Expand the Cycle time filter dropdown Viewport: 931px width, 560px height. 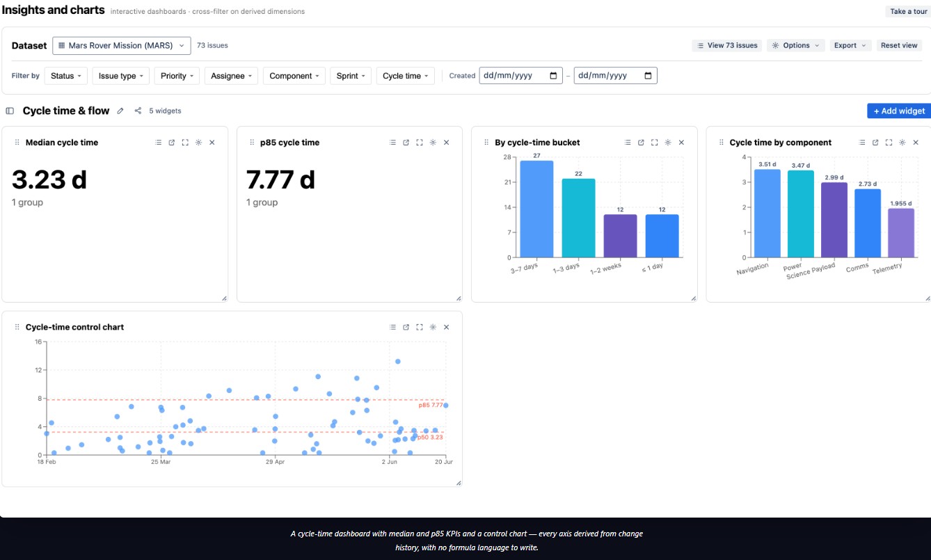tap(406, 76)
